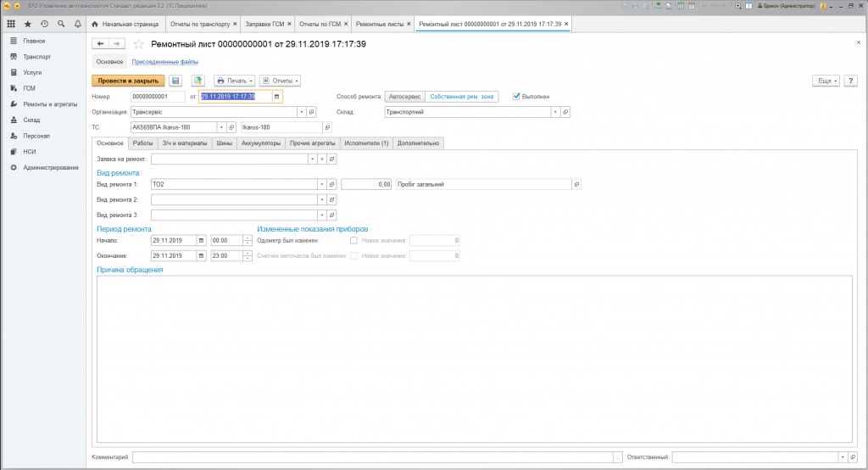Click the Номер input field
868x470 pixels.
(158, 97)
